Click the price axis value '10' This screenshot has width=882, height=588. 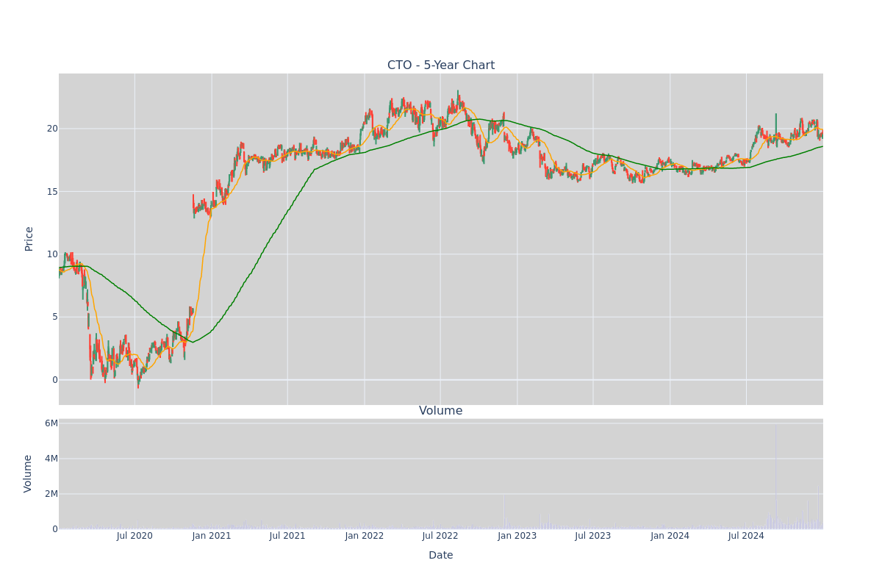52,254
